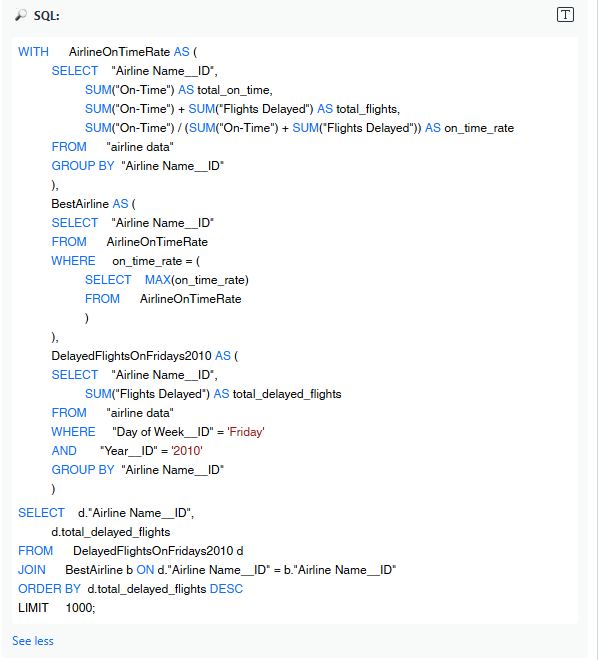Click the on_time_rate alias after division expression
The image size is (602, 660).
479,128
